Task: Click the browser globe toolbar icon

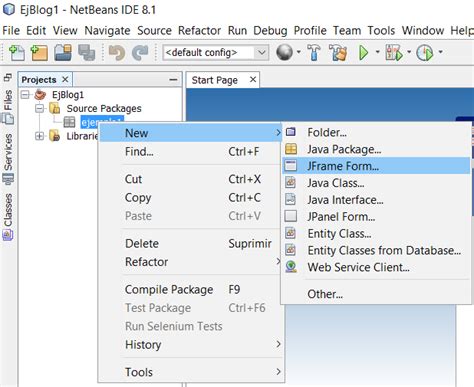Action: coord(284,52)
